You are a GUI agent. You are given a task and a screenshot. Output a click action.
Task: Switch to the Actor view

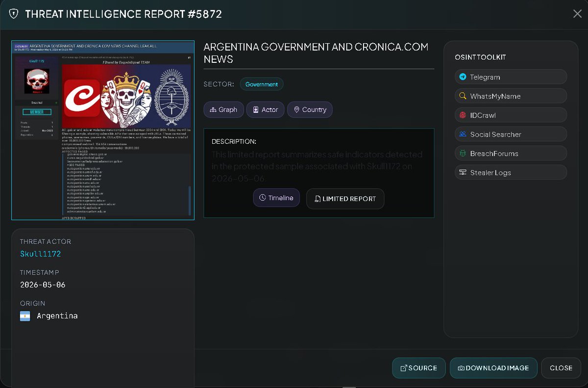click(265, 110)
